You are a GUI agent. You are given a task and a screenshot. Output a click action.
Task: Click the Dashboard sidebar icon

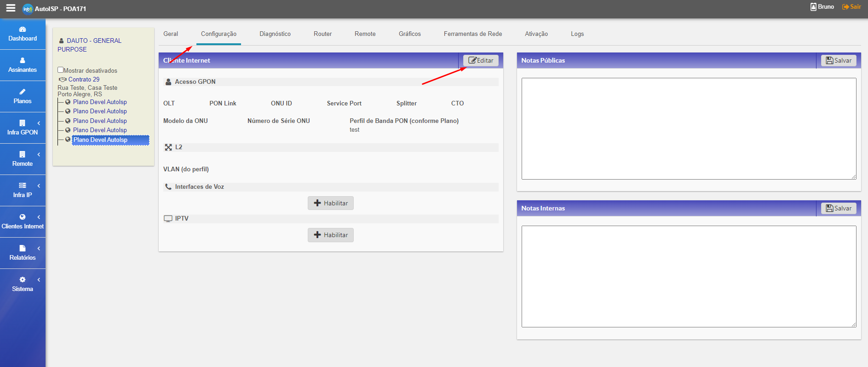point(23,29)
